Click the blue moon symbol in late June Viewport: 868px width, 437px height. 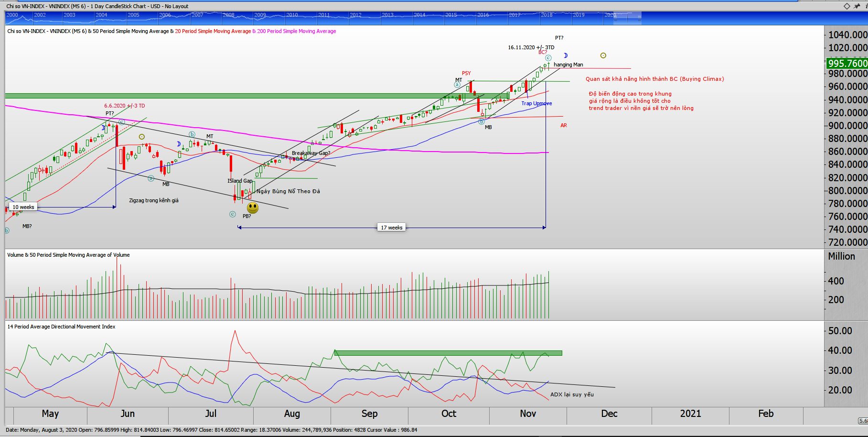[x=179, y=144]
